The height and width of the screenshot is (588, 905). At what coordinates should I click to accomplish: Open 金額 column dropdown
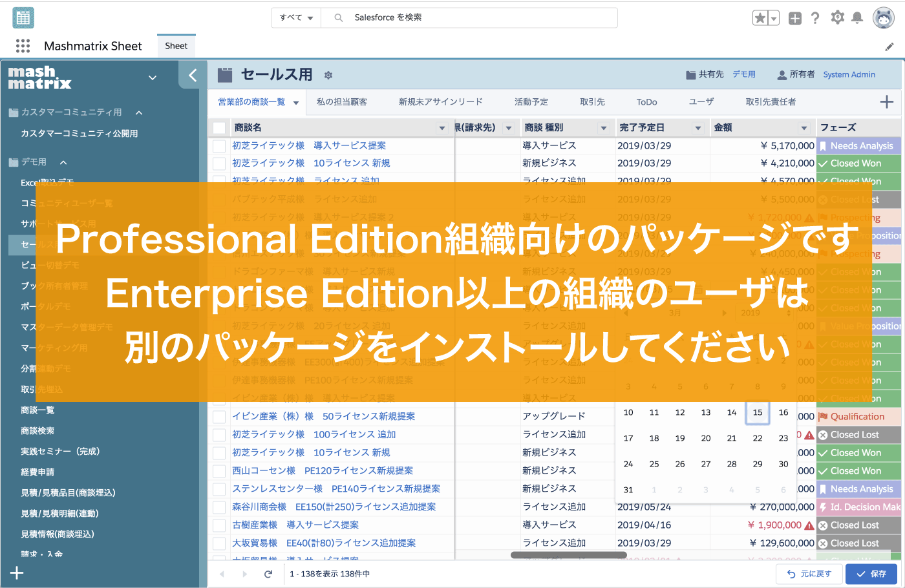point(804,128)
